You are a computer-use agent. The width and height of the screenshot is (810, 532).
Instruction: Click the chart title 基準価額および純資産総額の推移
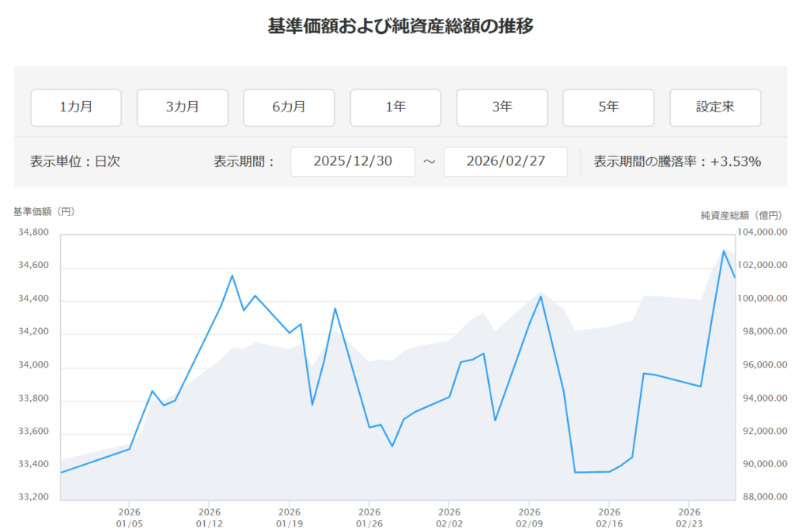point(400,26)
